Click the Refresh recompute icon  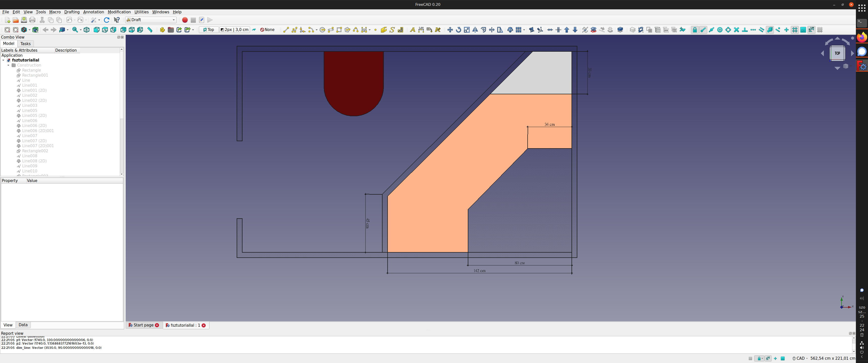107,20
